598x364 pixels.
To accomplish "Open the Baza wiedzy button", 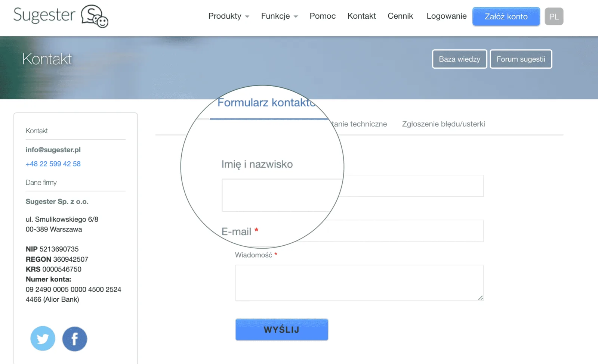I will (x=459, y=59).
